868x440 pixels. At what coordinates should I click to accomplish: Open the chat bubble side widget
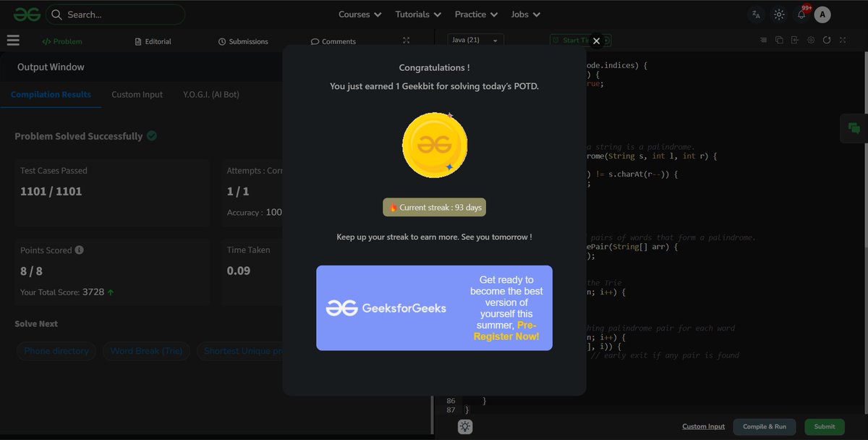tap(854, 128)
